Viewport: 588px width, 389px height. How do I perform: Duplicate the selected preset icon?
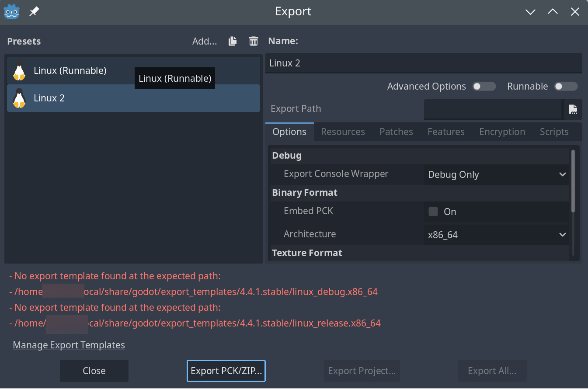pos(233,41)
